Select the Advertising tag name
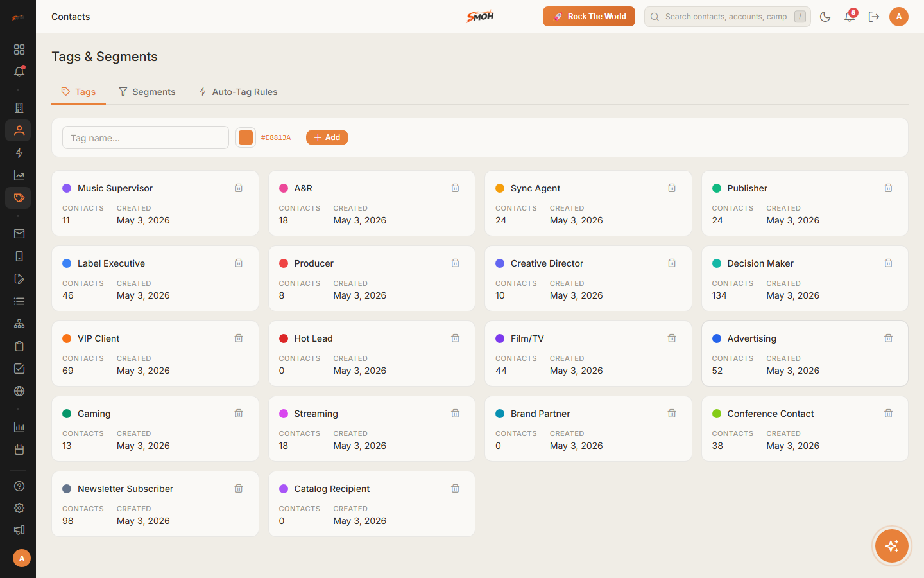The height and width of the screenshot is (578, 924). coord(752,338)
